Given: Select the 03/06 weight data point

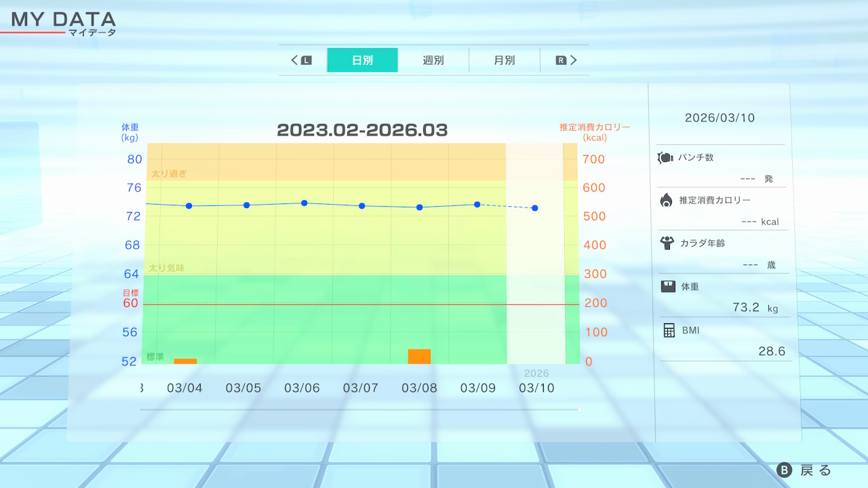Looking at the screenshot, I should (304, 203).
